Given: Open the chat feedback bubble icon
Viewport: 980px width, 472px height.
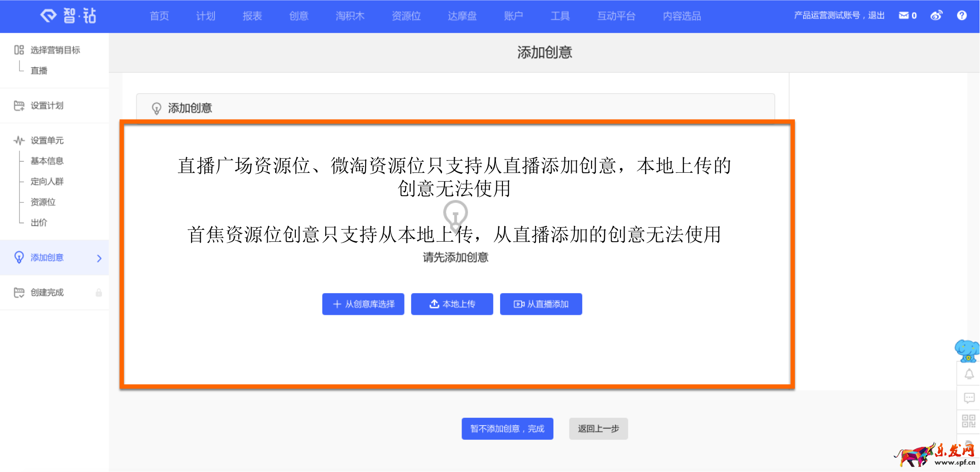Looking at the screenshot, I should coord(969,398).
